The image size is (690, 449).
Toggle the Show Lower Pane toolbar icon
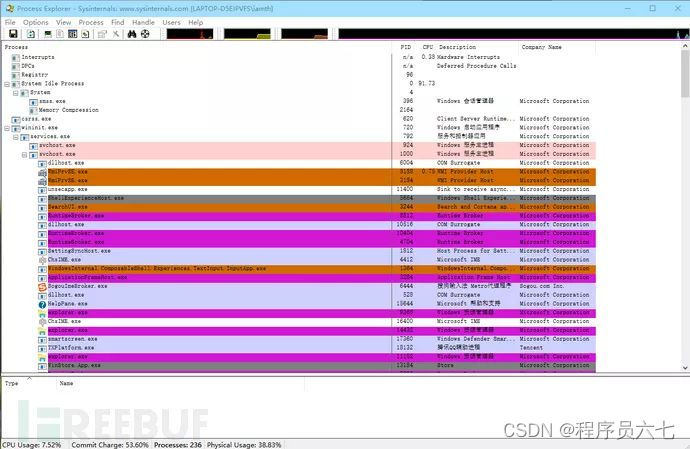[x=73, y=34]
